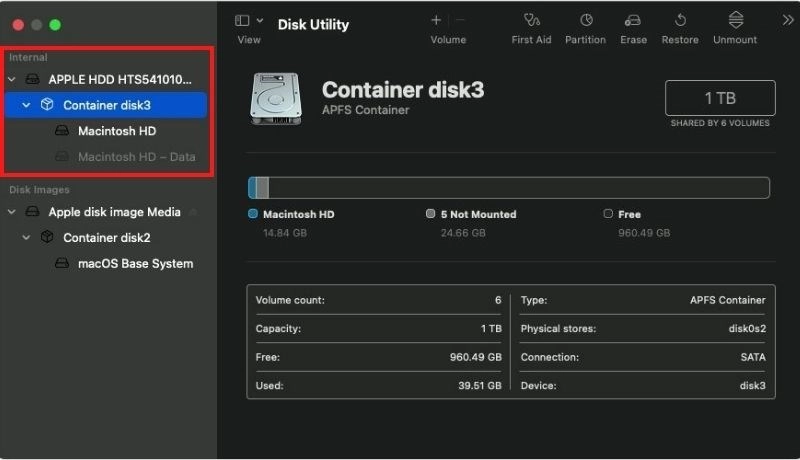Eject Apple disk image Media
Viewport: 800px width, 460px height.
pyautogui.click(x=193, y=212)
